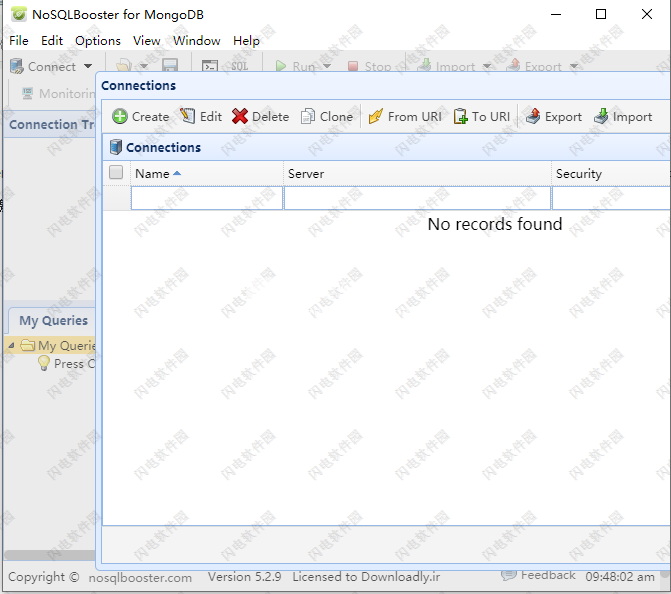Open the View menu
The height and width of the screenshot is (594, 671).
click(146, 41)
